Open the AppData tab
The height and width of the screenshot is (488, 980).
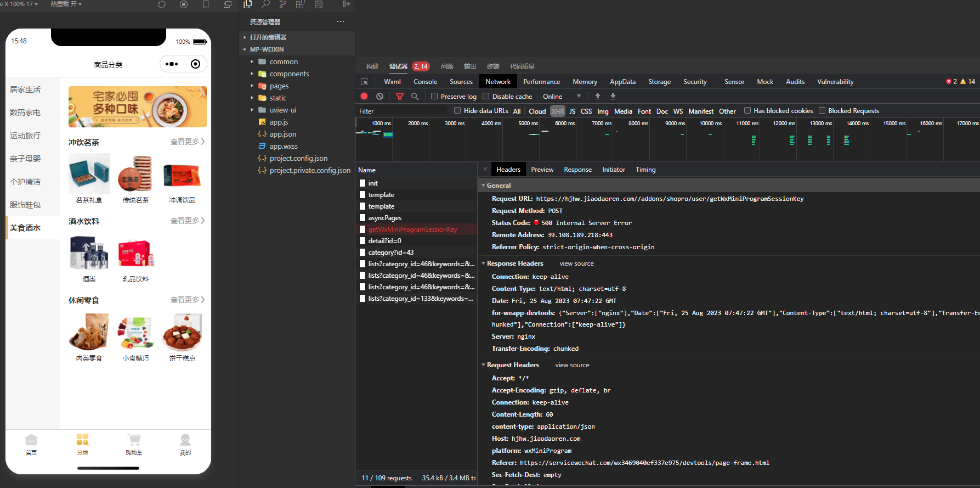622,81
